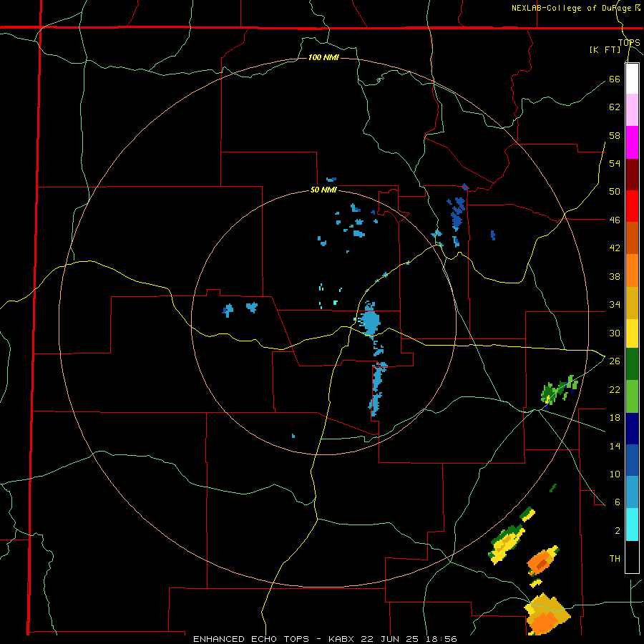Click the 100 NMI range ring label
Viewport: 644px width, 644px height.
[x=323, y=57]
